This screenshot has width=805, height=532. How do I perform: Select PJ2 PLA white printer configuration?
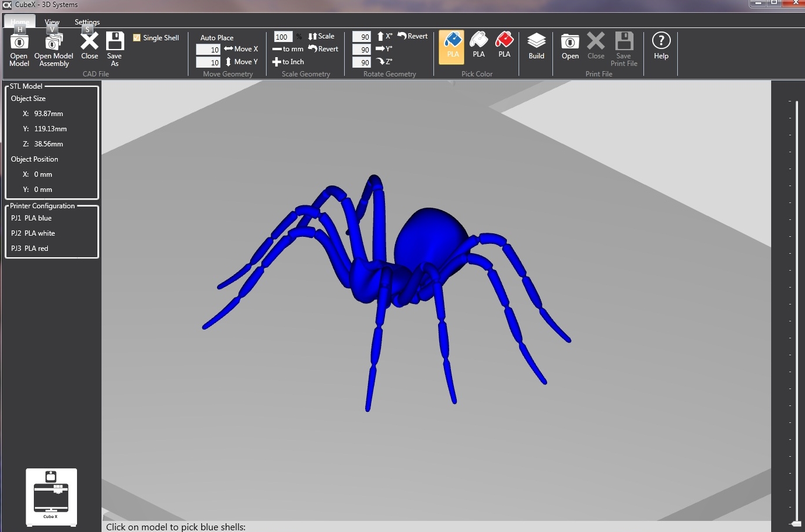pos(33,233)
